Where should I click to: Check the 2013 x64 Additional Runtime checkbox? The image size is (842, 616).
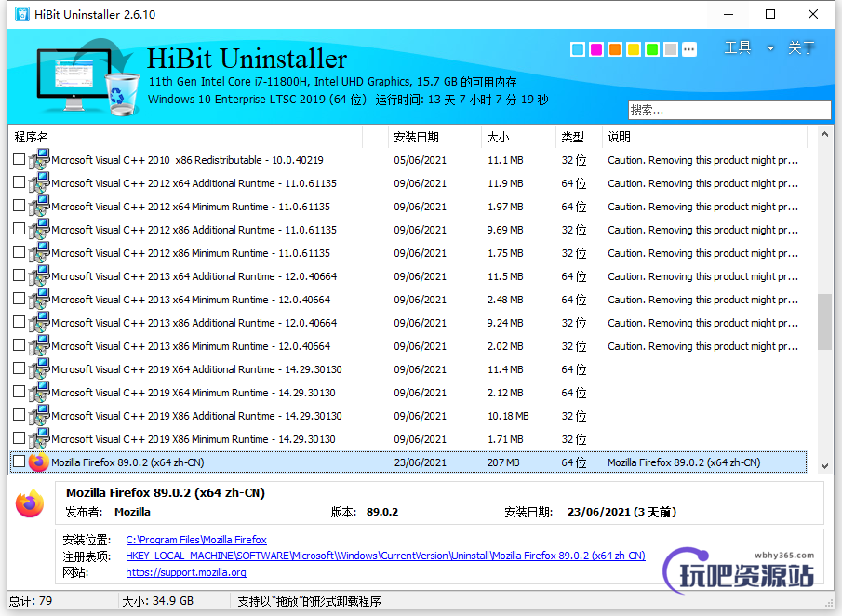pos(19,275)
